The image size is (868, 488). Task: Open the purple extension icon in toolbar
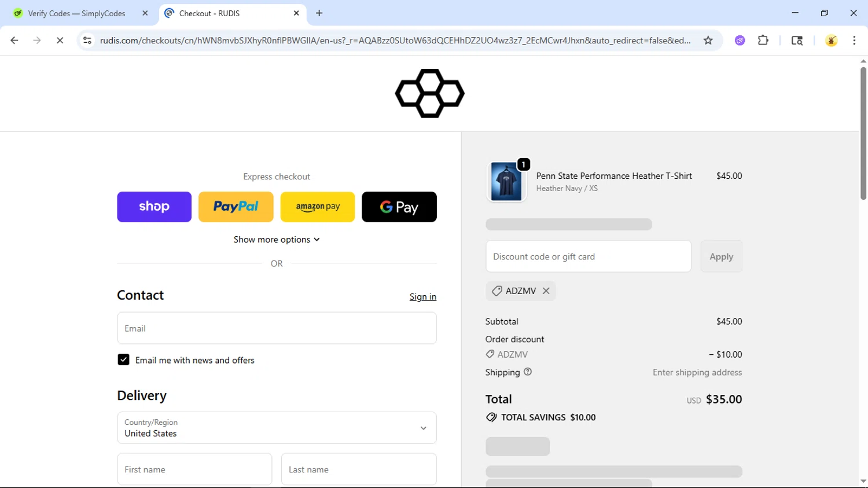(740, 41)
